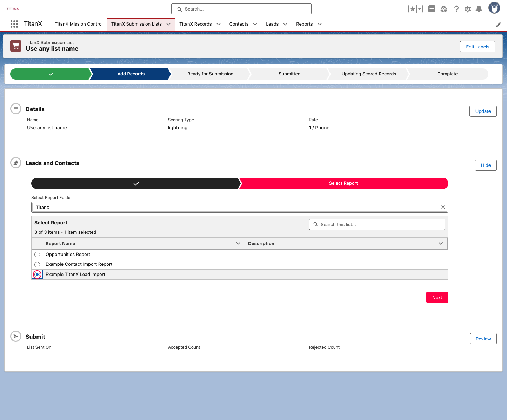Viewport: 507px width, 420px height.
Task: Click the Leads and Contacts section icon
Action: click(x=16, y=163)
